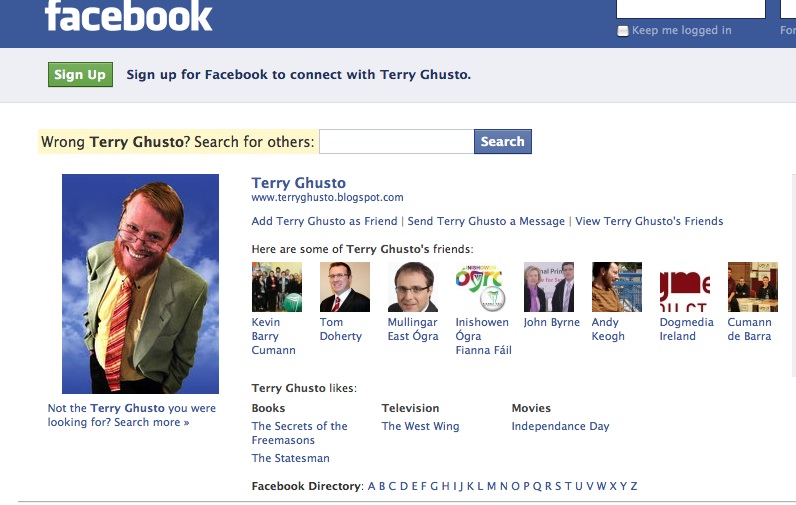This screenshot has width=796, height=505.
Task: Open the Tom Doherty name link
Action: [x=341, y=329]
